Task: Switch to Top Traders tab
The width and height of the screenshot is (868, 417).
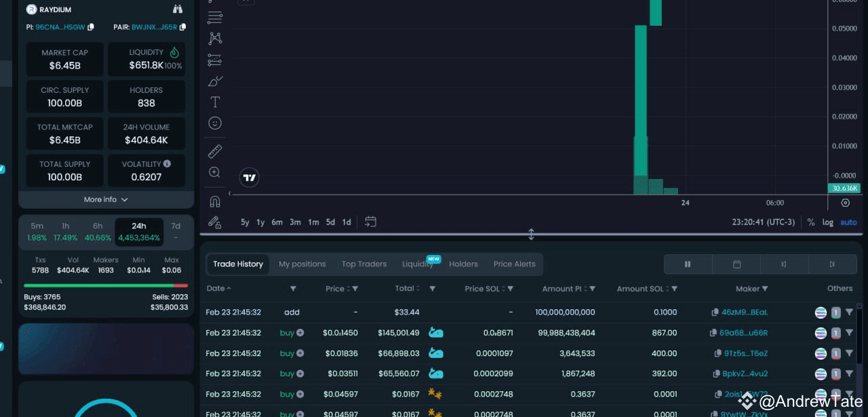Action: pos(364,264)
